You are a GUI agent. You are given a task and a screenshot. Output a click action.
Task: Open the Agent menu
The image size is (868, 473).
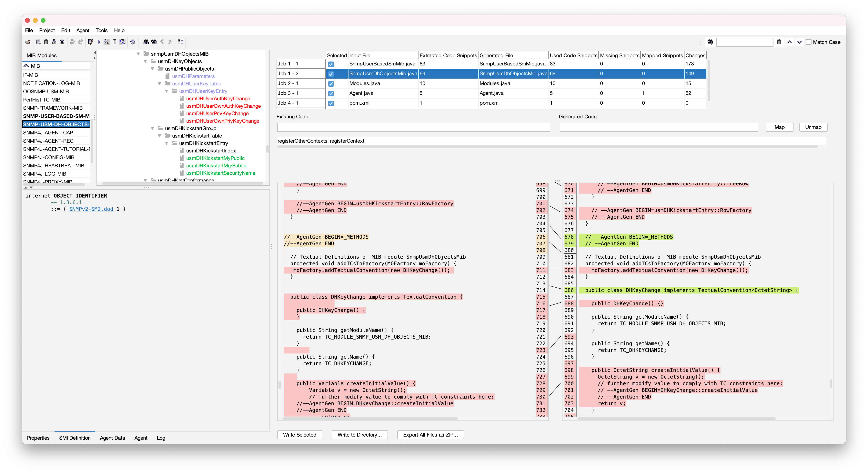tap(83, 30)
